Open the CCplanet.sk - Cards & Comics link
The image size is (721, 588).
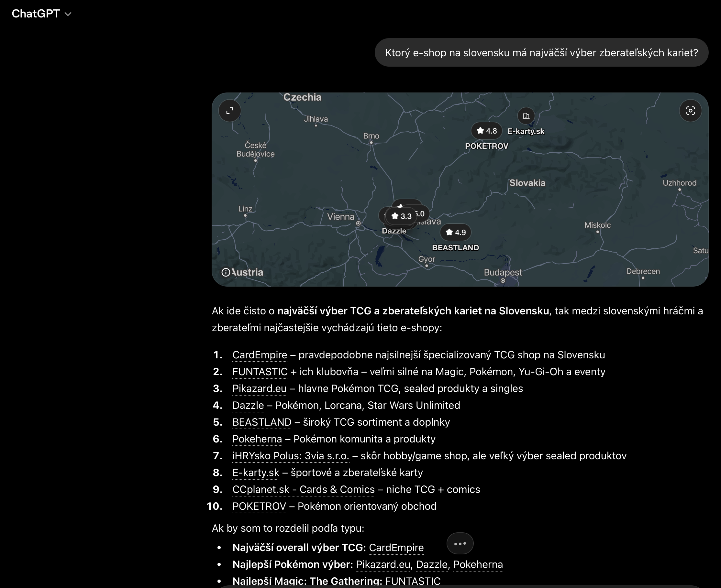coord(304,489)
